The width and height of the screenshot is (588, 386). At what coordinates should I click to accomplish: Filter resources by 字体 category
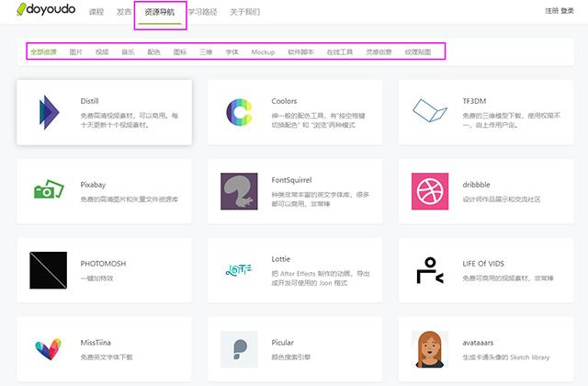(x=232, y=51)
